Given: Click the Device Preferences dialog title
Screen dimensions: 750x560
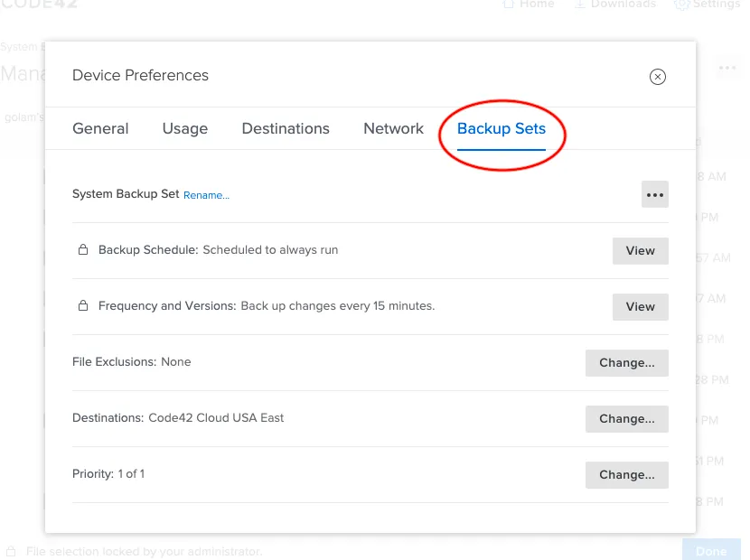Looking at the screenshot, I should 140,75.
